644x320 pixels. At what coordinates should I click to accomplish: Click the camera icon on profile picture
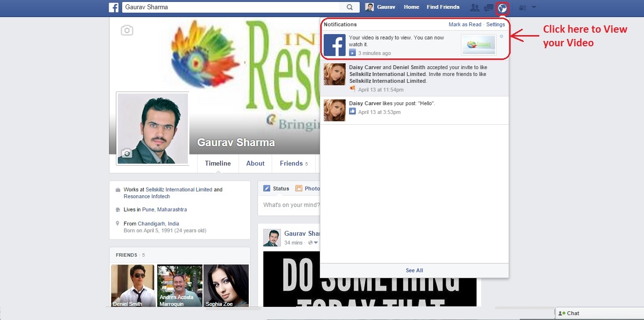tap(127, 154)
